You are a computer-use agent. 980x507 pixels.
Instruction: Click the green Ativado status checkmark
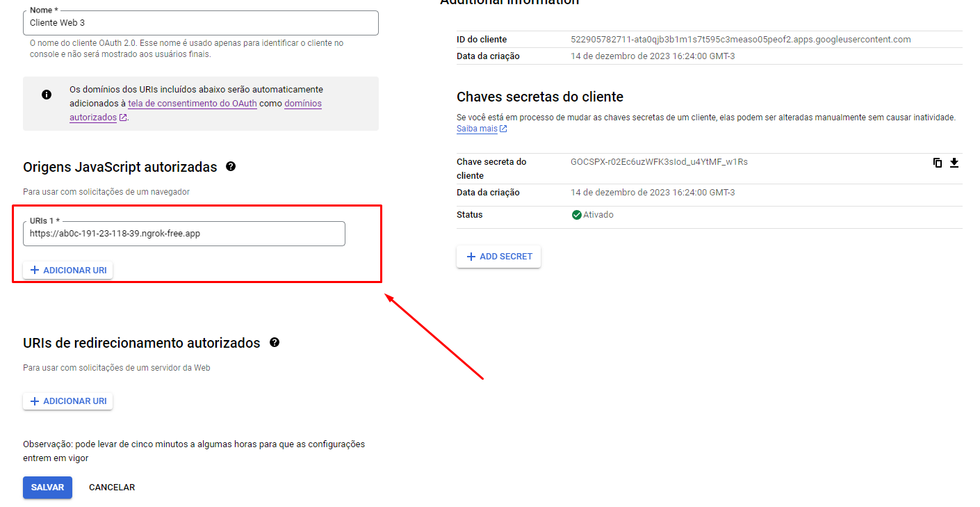click(576, 215)
